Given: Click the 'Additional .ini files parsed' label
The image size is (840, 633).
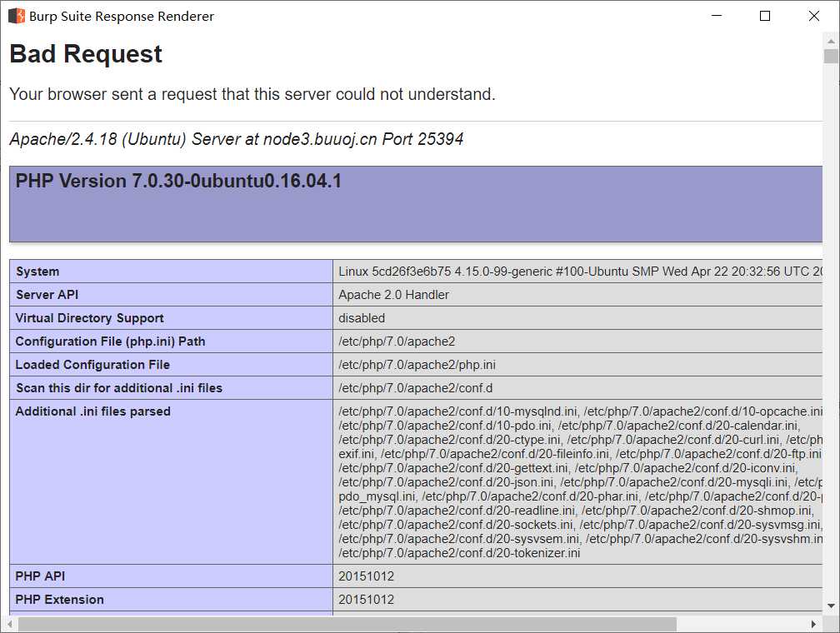Looking at the screenshot, I should (x=92, y=411).
